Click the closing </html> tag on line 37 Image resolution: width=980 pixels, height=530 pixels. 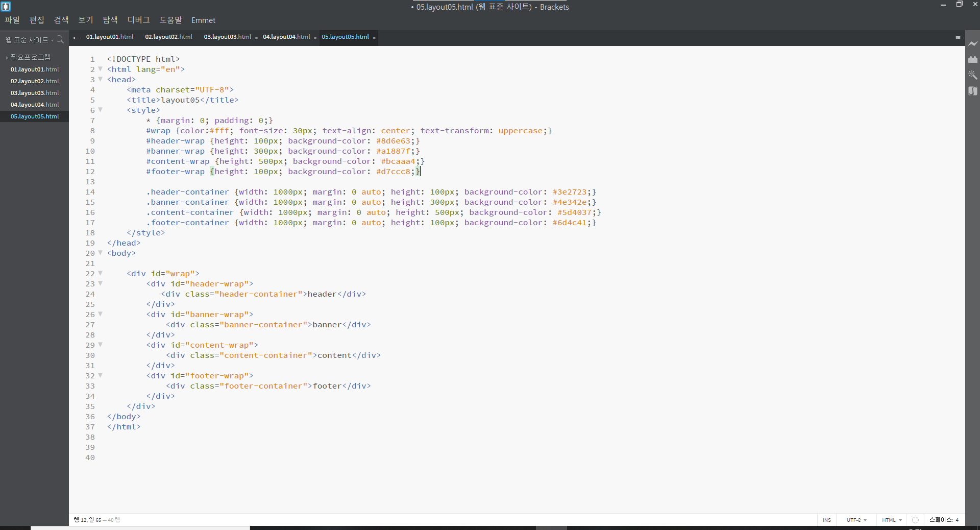(124, 427)
